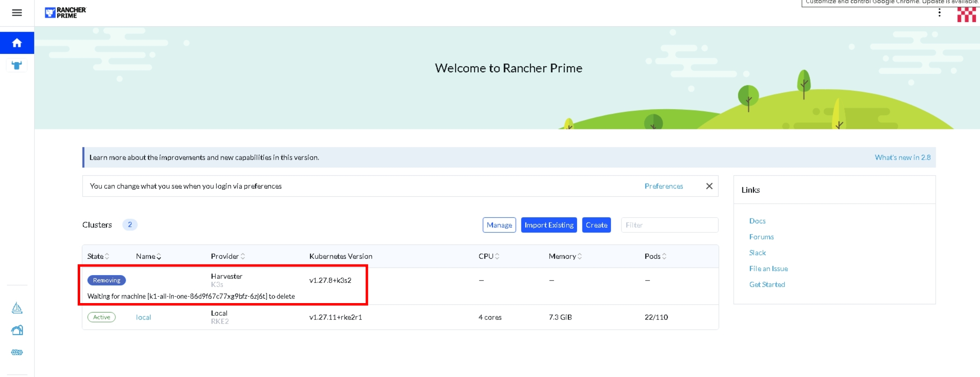Image resolution: width=980 pixels, height=377 pixels.
Task: Open the Get Started link
Action: pos(767,285)
